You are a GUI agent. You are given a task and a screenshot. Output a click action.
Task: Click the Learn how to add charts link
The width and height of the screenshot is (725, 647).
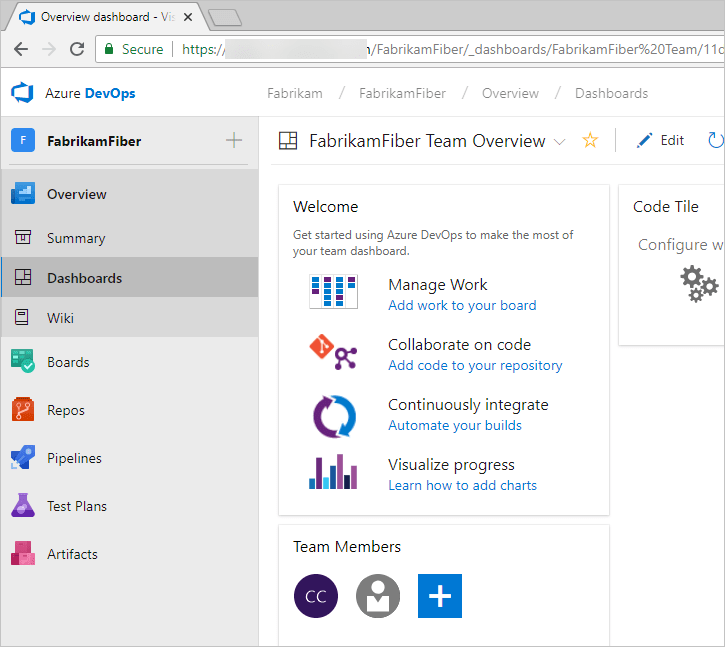(x=462, y=485)
